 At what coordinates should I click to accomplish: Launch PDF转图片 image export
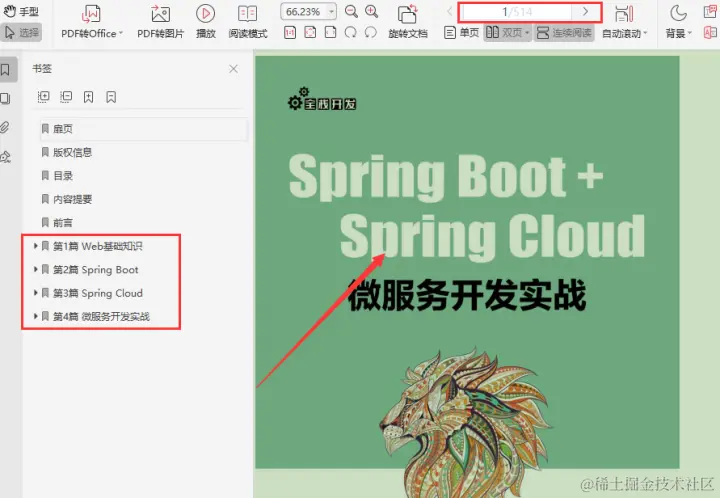pyautogui.click(x=160, y=22)
